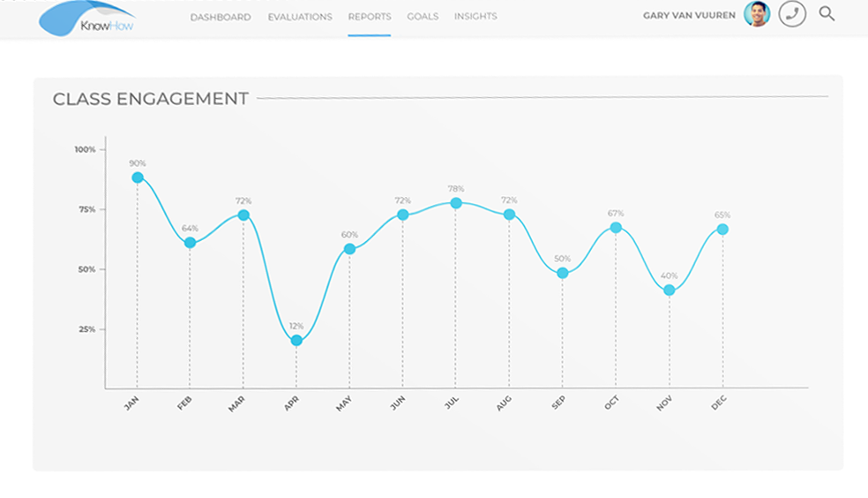The height and width of the screenshot is (498, 868).
Task: Select the September 50% data point
Action: 563,273
